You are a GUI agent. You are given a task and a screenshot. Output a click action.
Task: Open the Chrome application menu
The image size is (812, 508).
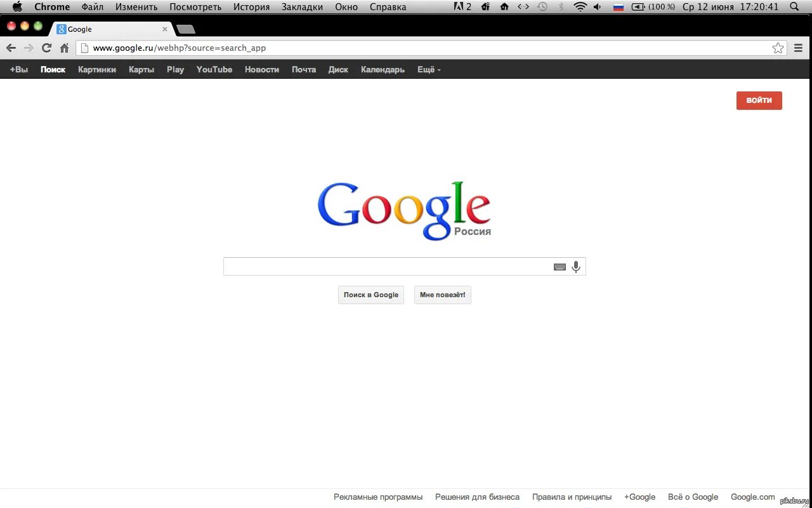pos(52,7)
